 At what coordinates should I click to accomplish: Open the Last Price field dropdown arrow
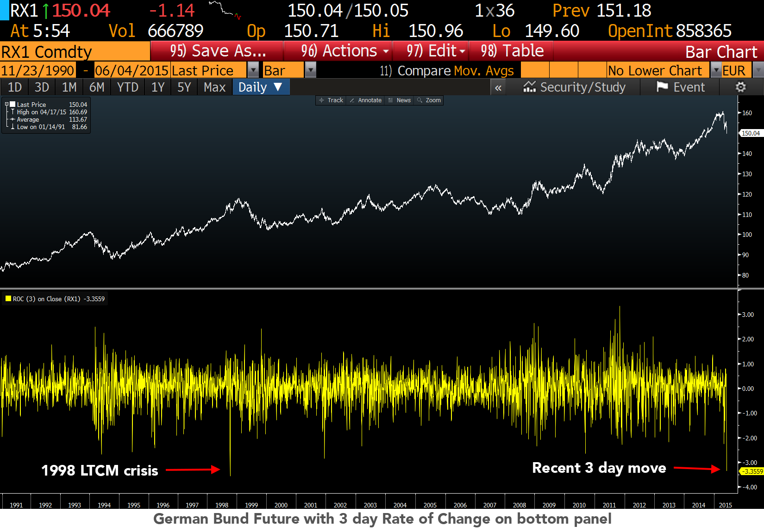click(253, 70)
